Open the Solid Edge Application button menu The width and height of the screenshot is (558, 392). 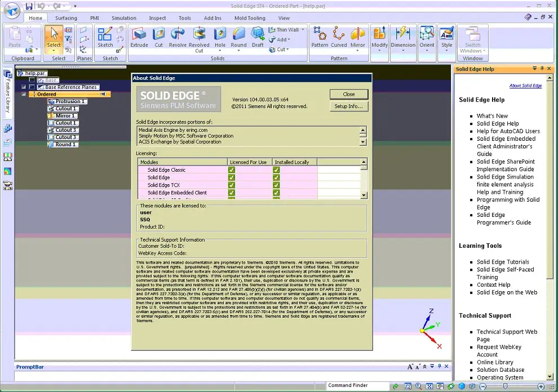coord(12,11)
